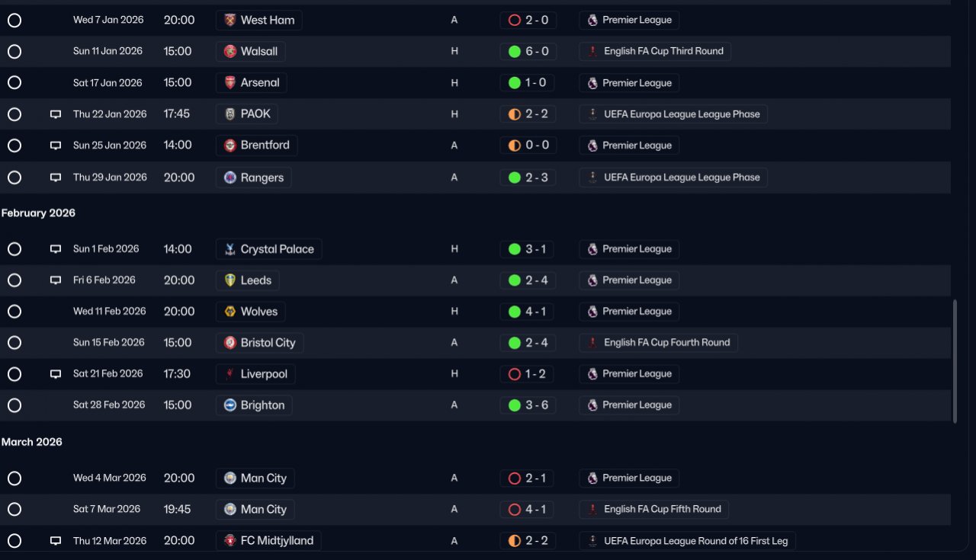
Task: Click the TV broadcast icon on PAOK row
Action: (x=56, y=114)
